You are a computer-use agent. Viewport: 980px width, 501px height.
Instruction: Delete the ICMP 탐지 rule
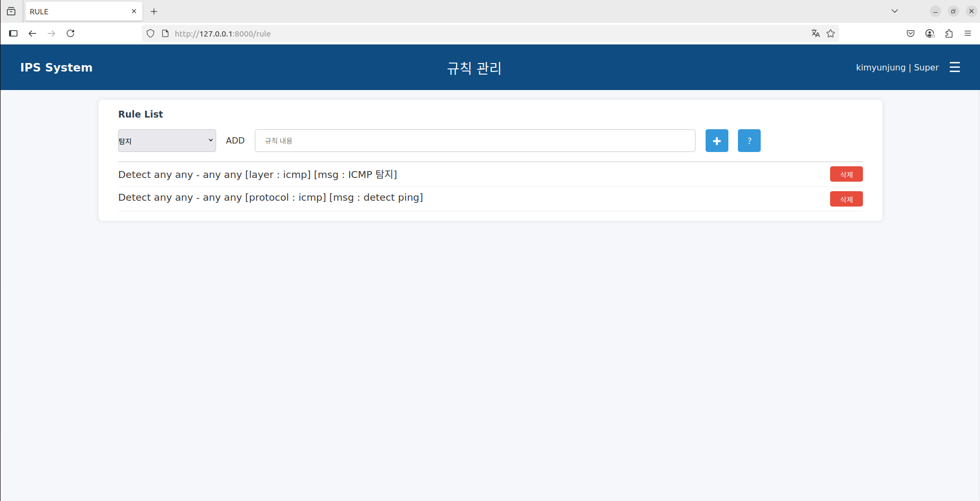(x=846, y=174)
